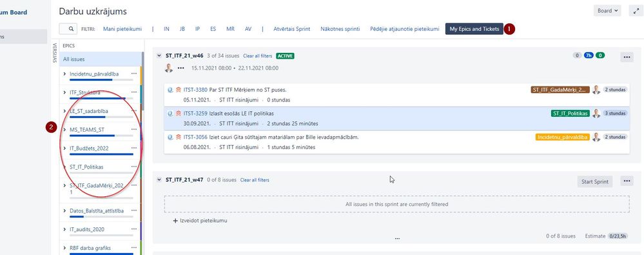
Task: Expand the Incidetnu_pārvaldība epic
Action: pos(65,74)
